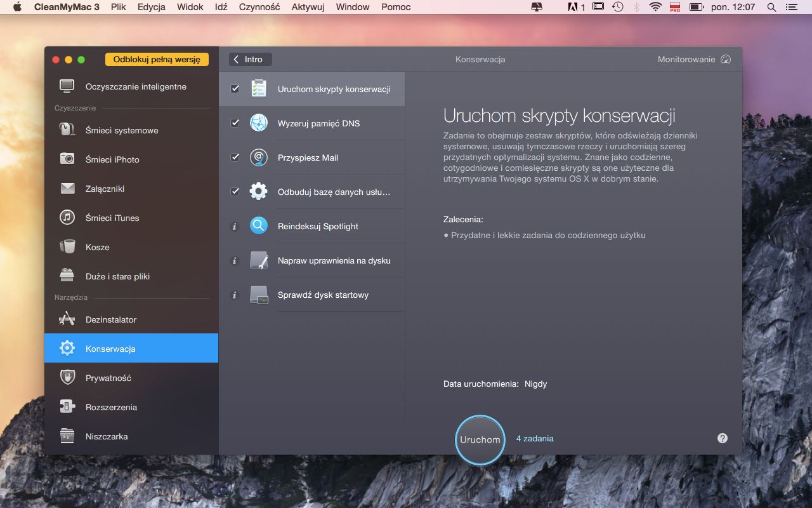This screenshot has width=812, height=508.
Task: Open Edycja menu
Action: pos(152,7)
